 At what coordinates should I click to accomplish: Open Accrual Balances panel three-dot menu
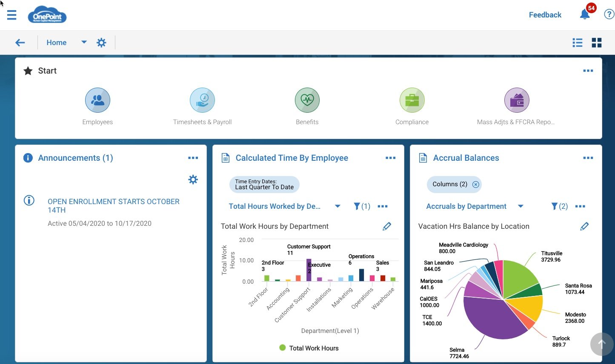click(x=588, y=158)
